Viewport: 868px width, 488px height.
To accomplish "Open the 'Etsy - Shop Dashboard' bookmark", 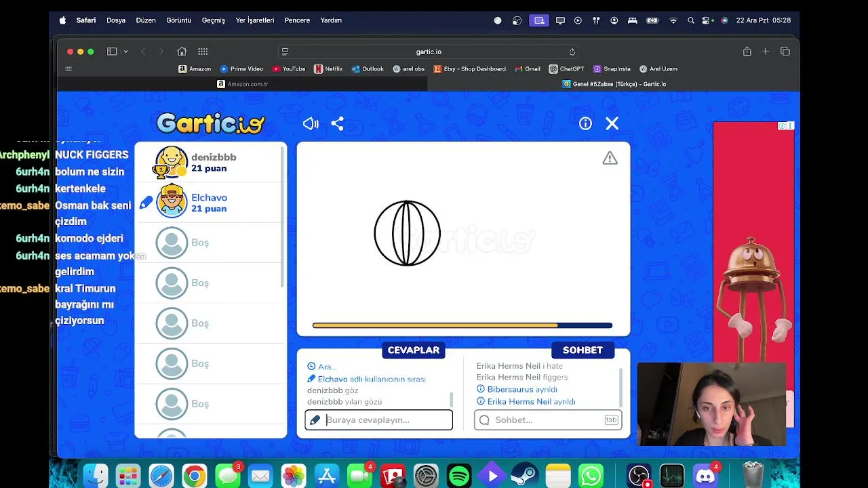I will tap(470, 68).
